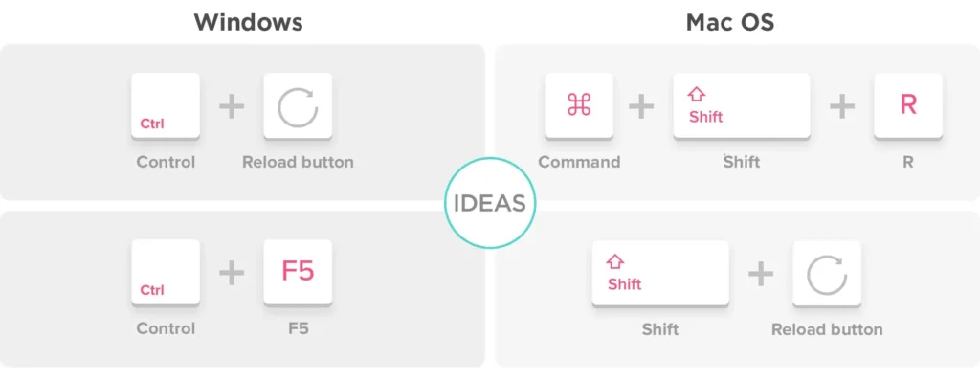Click the Command label text
980x382 pixels.
[x=579, y=162]
